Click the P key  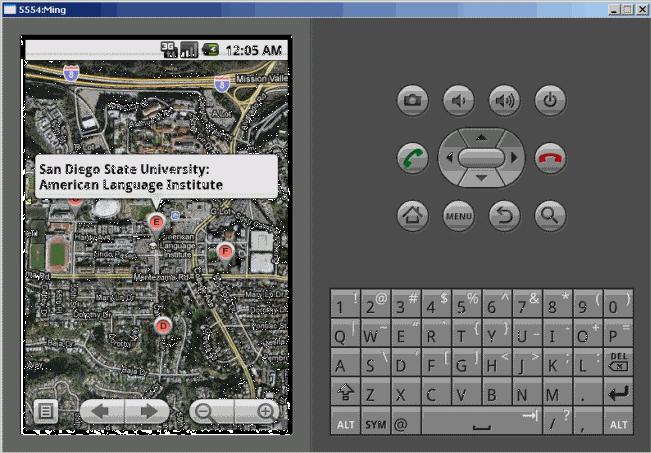pos(618,333)
